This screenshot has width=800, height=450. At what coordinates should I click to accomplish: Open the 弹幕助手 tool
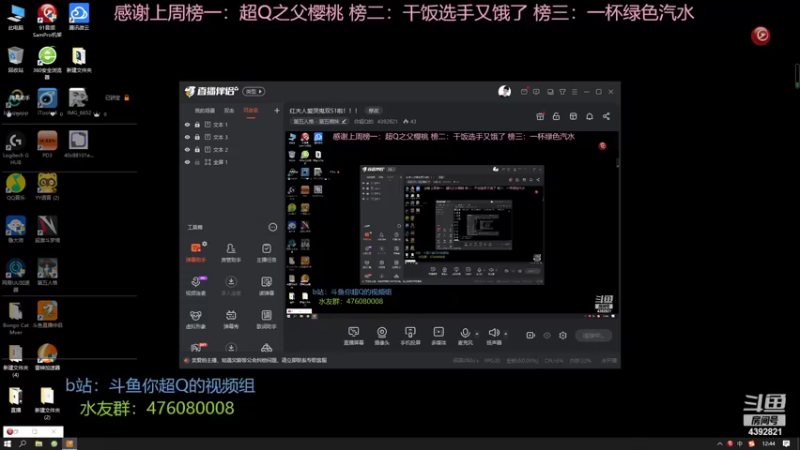pyautogui.click(x=195, y=253)
